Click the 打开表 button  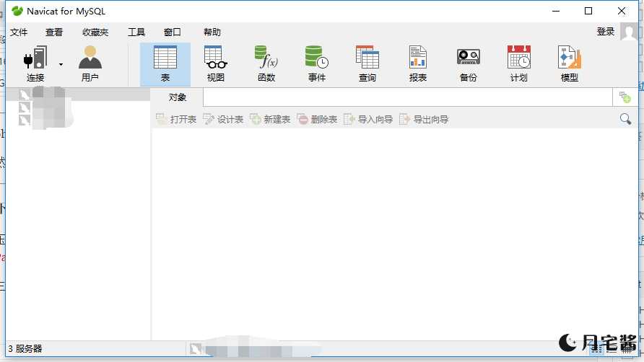point(176,120)
